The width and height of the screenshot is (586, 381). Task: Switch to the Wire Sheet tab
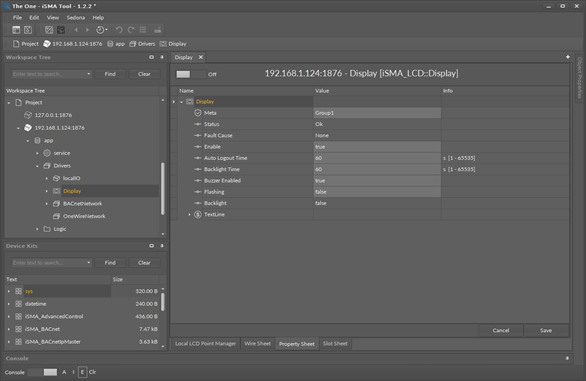pyautogui.click(x=257, y=344)
